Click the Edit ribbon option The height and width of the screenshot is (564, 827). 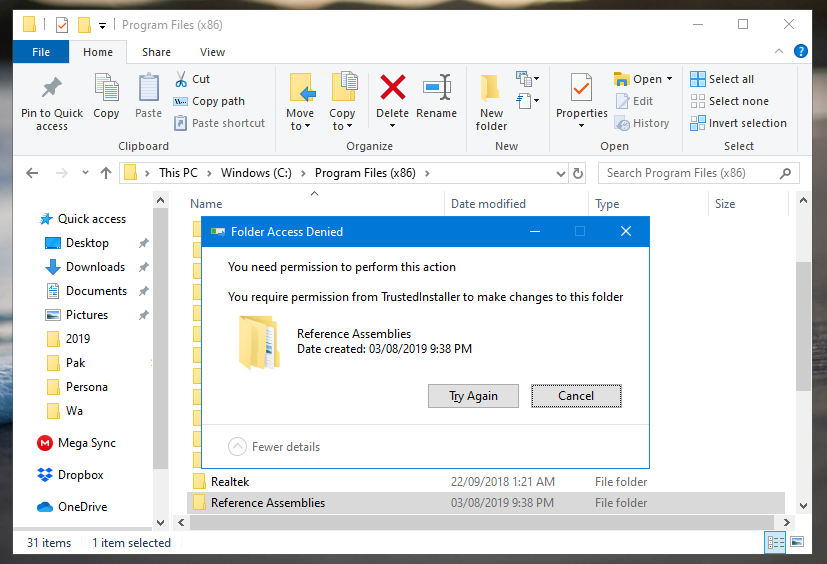click(634, 101)
